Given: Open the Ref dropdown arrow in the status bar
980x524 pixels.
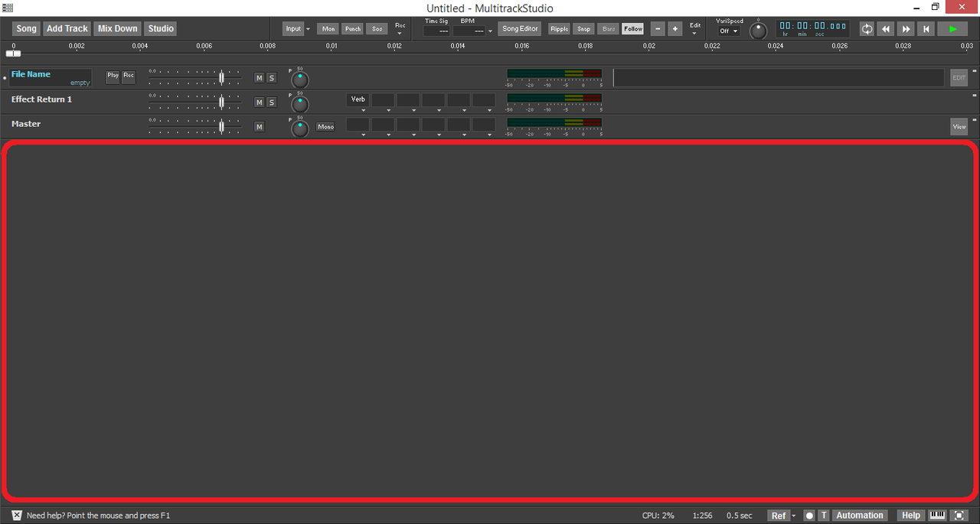Looking at the screenshot, I should pos(794,516).
